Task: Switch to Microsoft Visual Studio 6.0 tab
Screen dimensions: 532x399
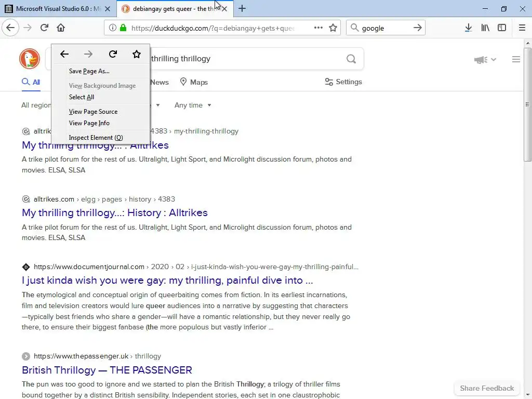Action: pos(58,8)
